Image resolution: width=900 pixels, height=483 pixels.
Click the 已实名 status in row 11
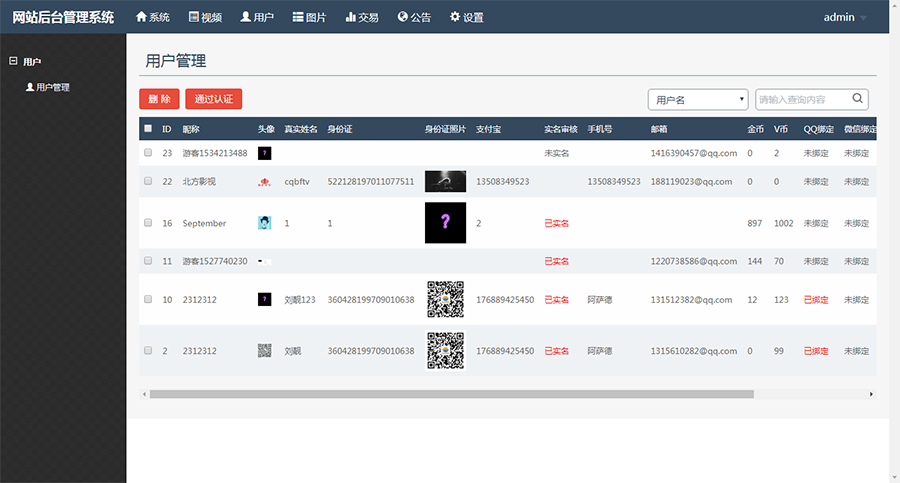(556, 261)
